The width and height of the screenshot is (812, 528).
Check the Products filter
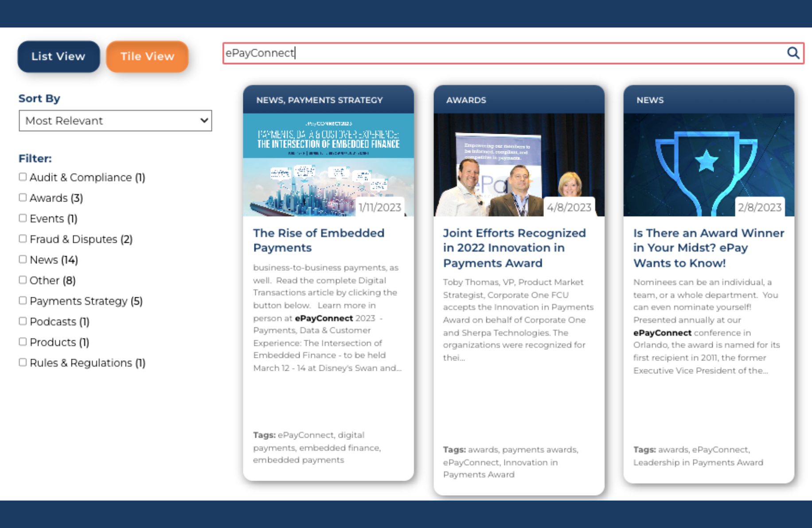point(23,341)
